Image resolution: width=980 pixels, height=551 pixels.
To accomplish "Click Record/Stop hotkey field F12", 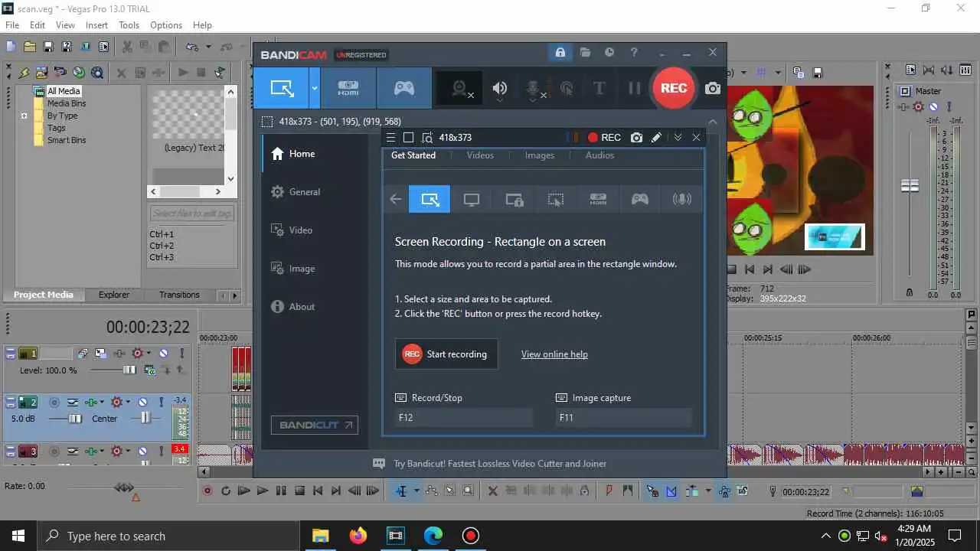I will 464,417.
